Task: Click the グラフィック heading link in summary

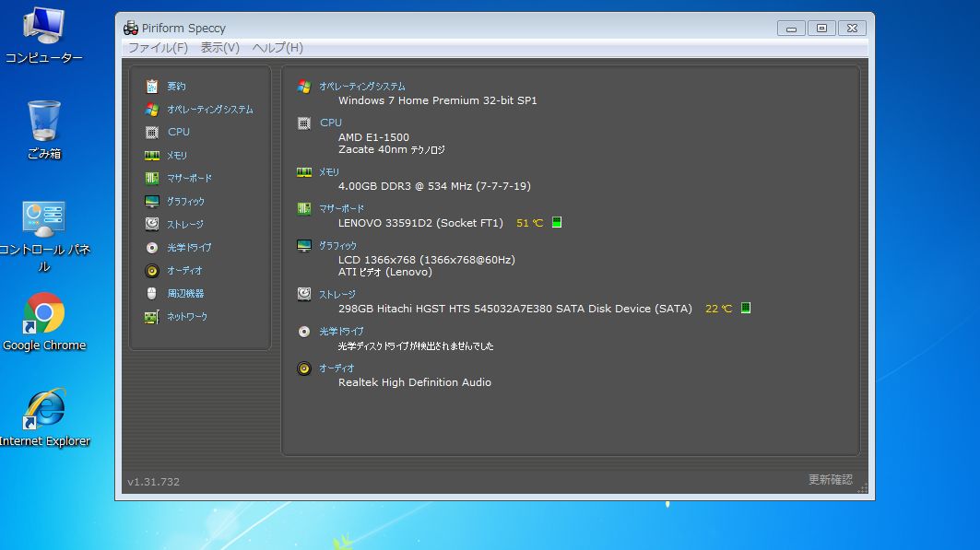Action: click(x=337, y=245)
